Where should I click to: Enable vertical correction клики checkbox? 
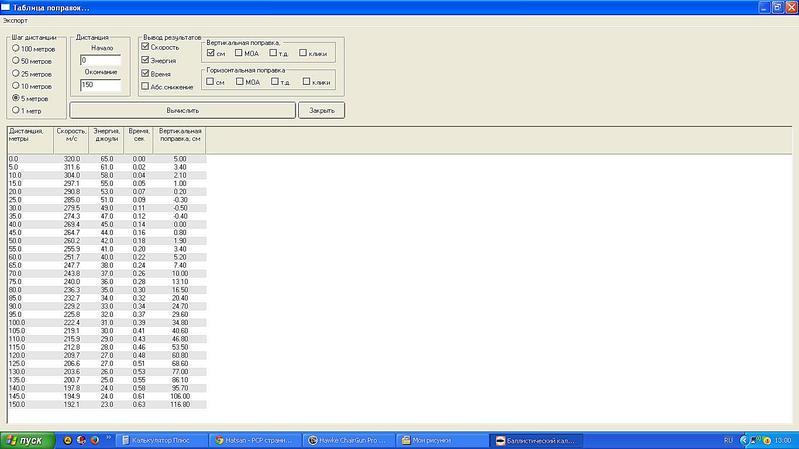coord(303,52)
